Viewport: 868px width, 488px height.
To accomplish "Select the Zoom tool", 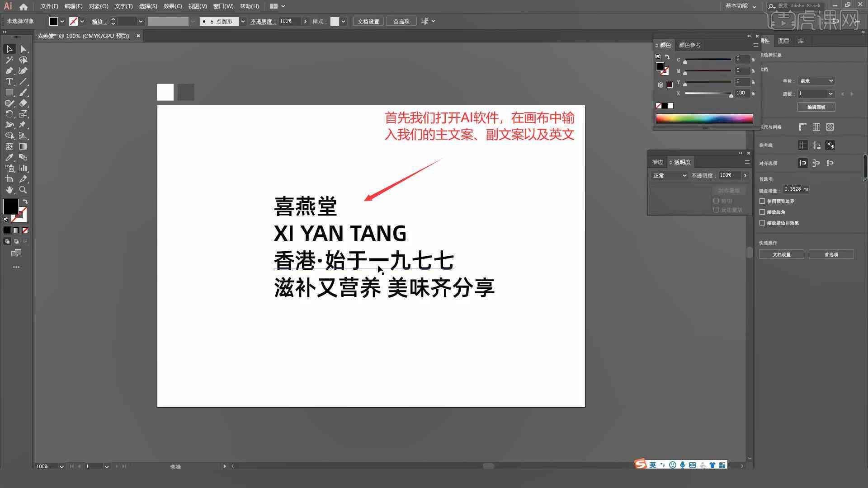I will [x=23, y=189].
